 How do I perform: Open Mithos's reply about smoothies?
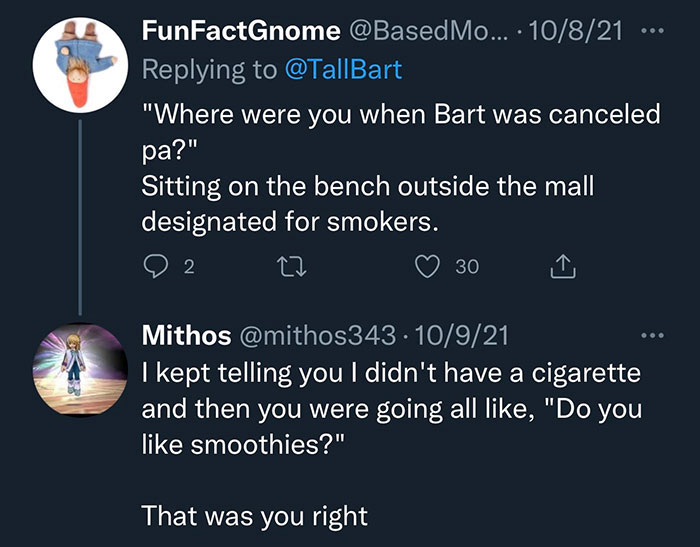pyautogui.click(x=390, y=408)
